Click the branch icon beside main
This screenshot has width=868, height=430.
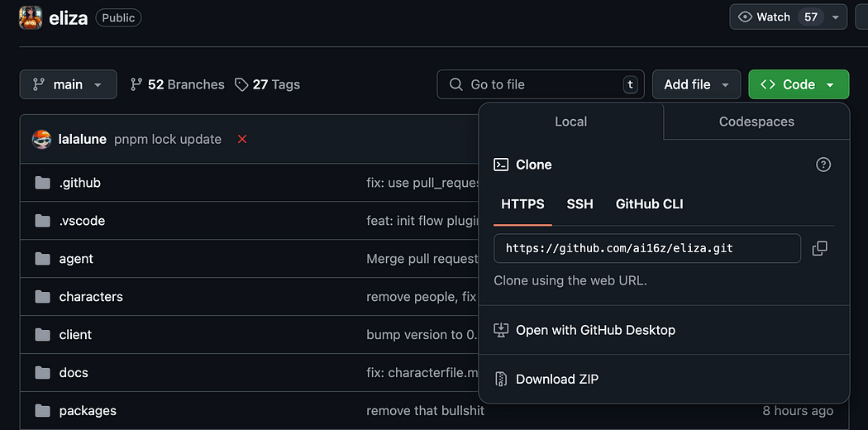point(39,84)
